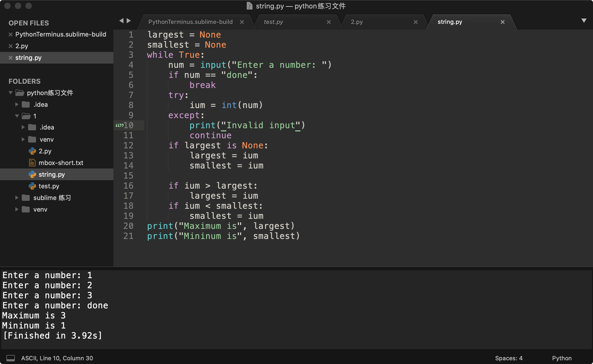This screenshot has width=593, height=364.
Task: Open the Python syntax selector
Action: pyautogui.click(x=562, y=358)
